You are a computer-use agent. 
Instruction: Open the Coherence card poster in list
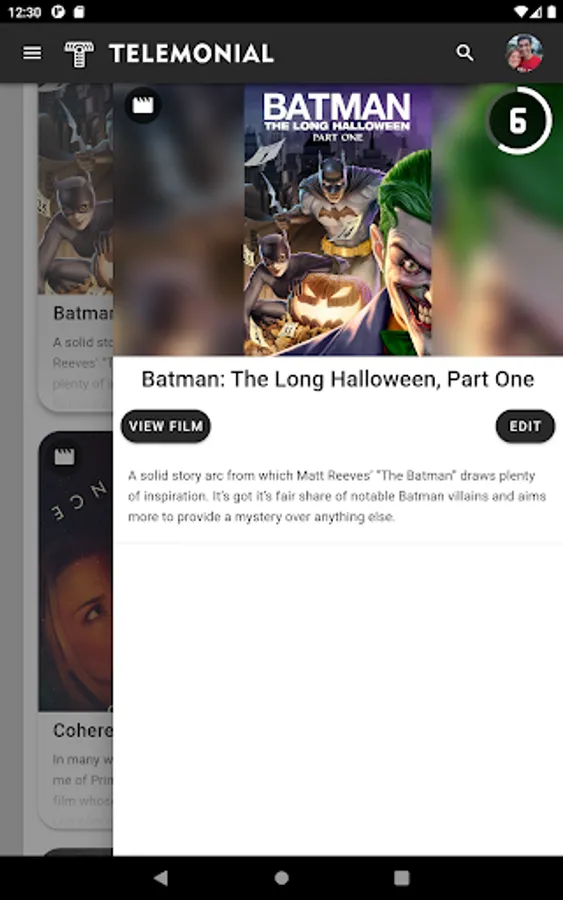point(75,572)
